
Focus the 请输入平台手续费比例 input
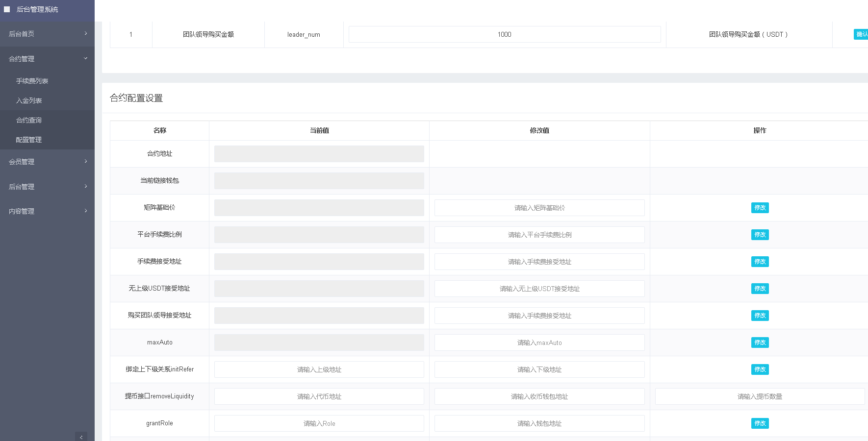(x=539, y=235)
